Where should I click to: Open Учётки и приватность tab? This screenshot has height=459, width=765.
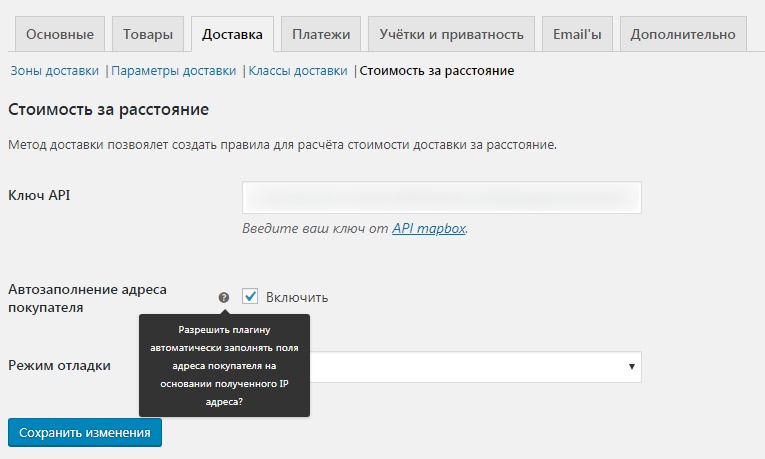tap(451, 34)
